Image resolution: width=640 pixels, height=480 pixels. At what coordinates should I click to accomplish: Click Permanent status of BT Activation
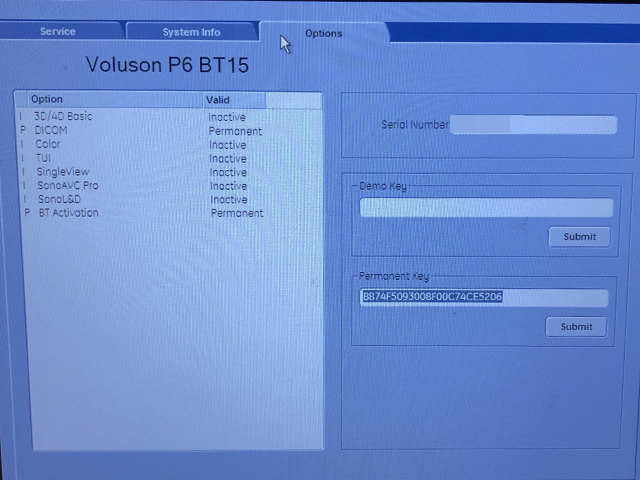click(237, 213)
